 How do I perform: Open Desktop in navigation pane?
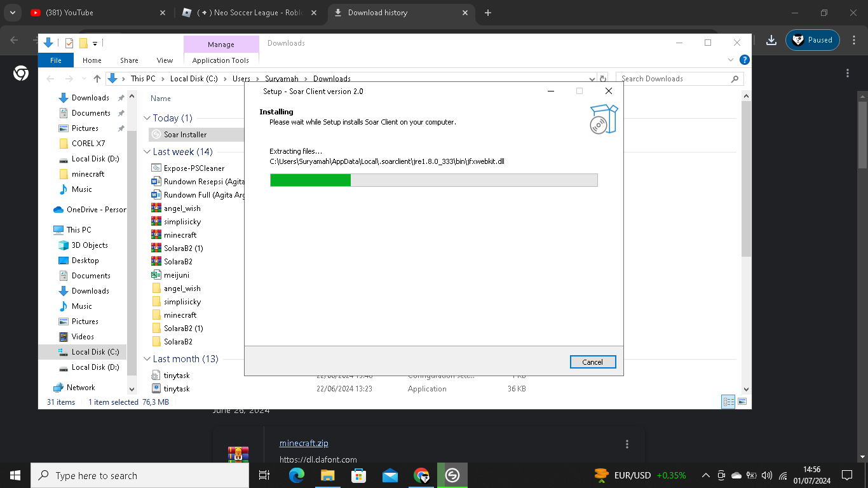[x=85, y=261]
